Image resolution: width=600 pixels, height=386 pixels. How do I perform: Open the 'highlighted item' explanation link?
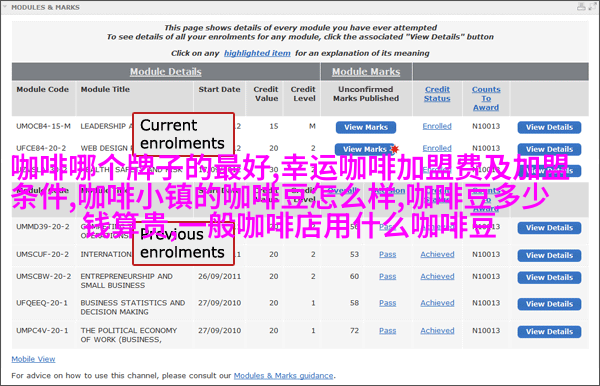(257, 53)
